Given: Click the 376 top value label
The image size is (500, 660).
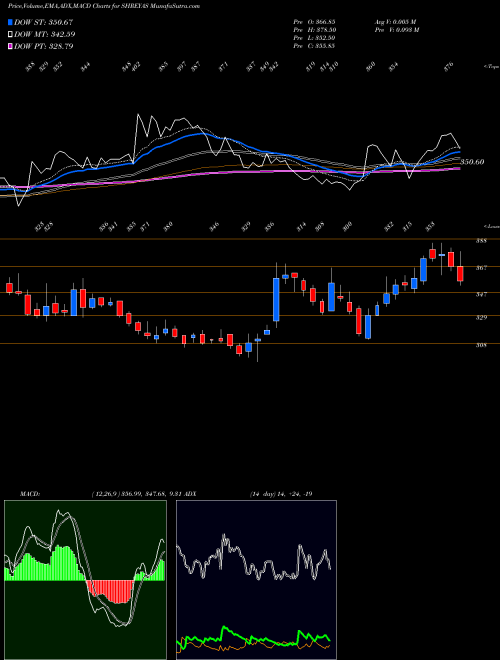Looking at the screenshot, I should (x=449, y=66).
